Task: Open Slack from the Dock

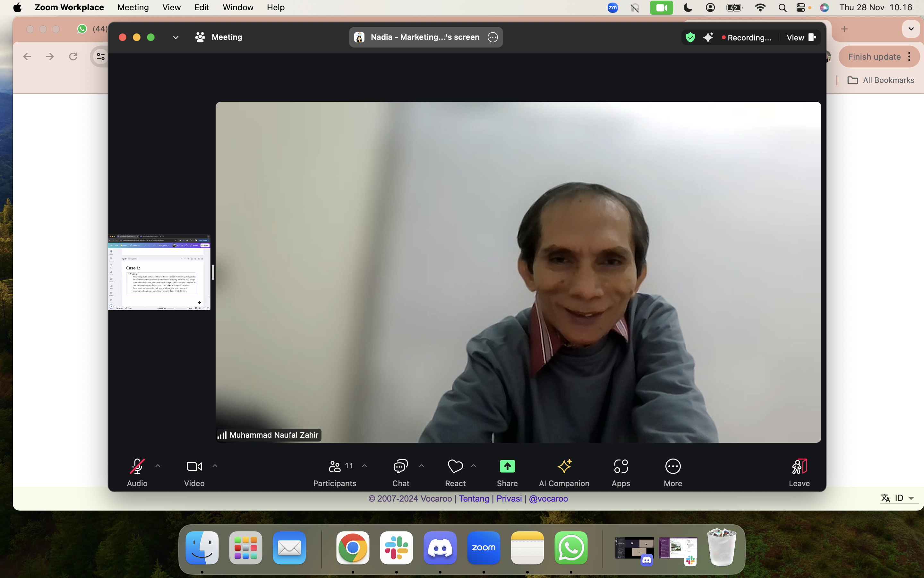Action: 396,548
